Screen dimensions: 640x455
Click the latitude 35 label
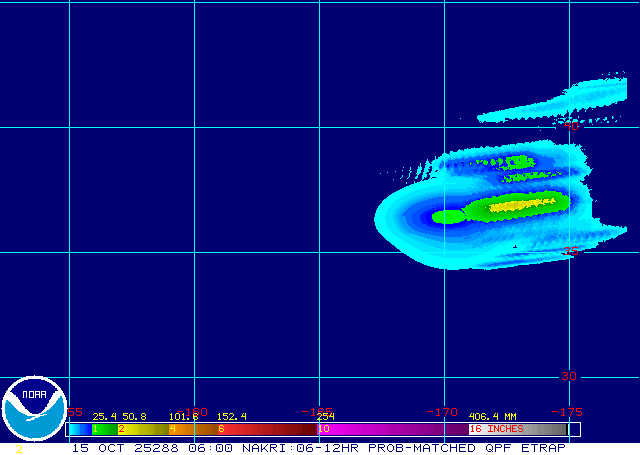point(569,251)
